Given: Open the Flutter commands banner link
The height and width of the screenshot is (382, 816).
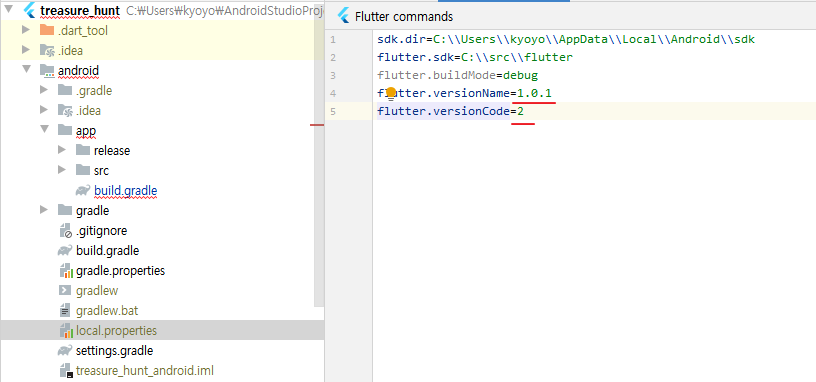Looking at the screenshot, I should pos(404,17).
